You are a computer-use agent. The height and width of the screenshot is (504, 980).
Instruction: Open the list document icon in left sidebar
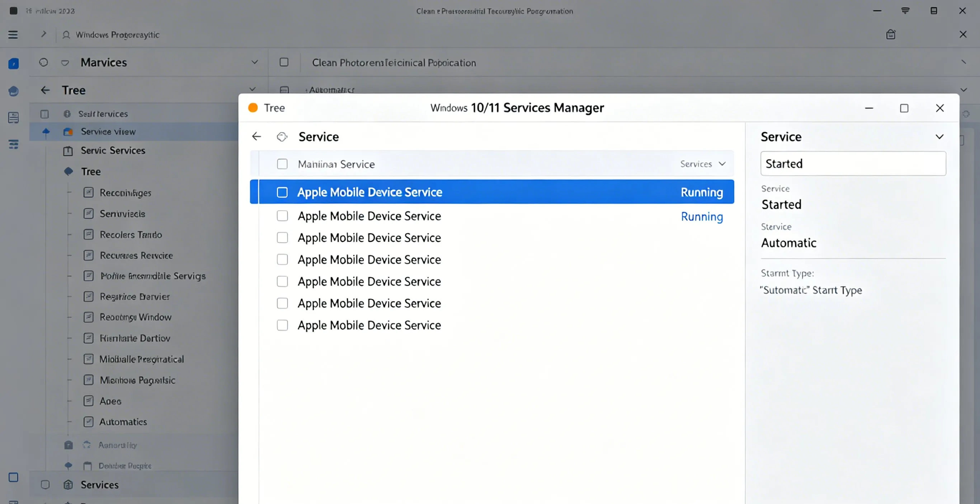13,118
